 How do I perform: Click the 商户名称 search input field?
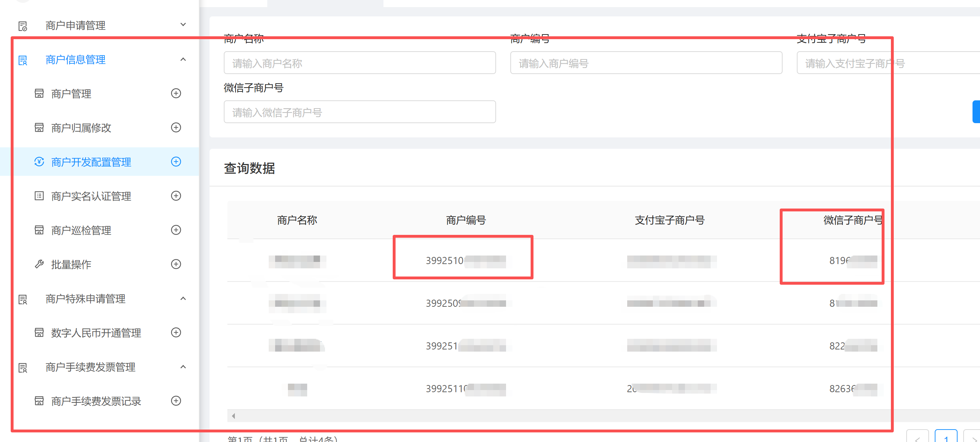[x=360, y=63]
